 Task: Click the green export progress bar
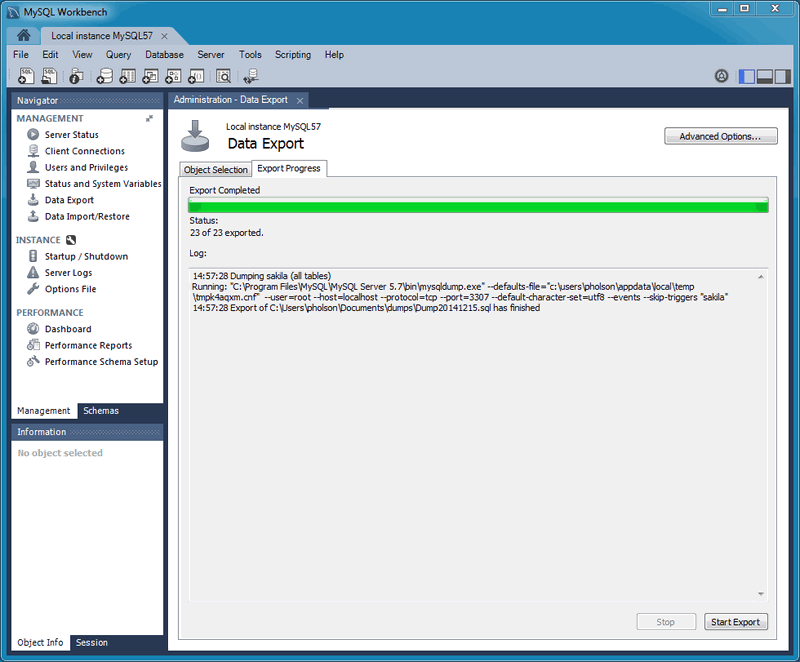pos(478,206)
